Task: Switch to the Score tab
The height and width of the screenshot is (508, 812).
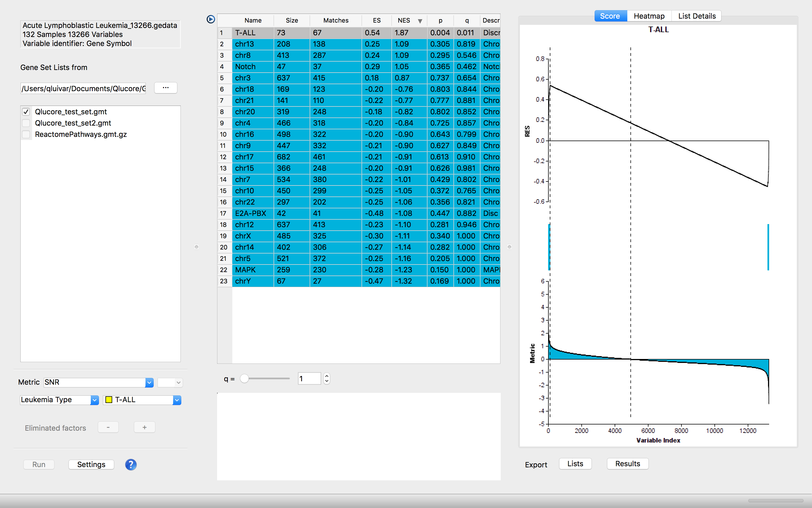Action: (x=610, y=16)
